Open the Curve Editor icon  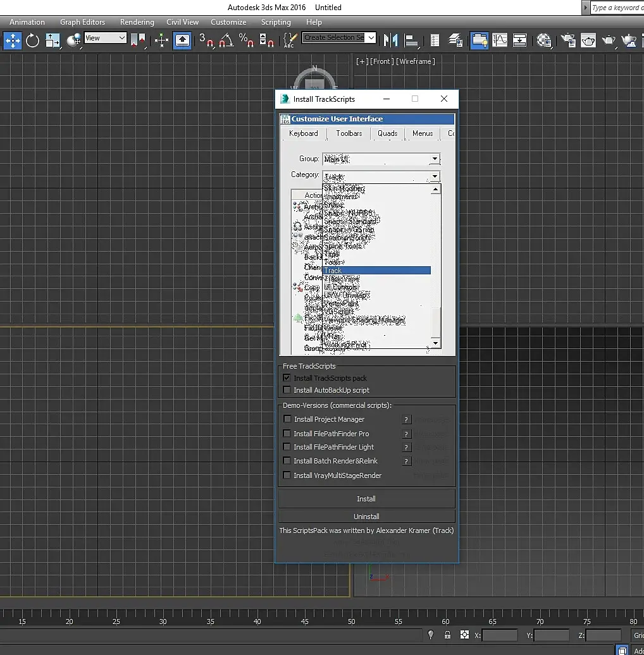[x=500, y=40]
